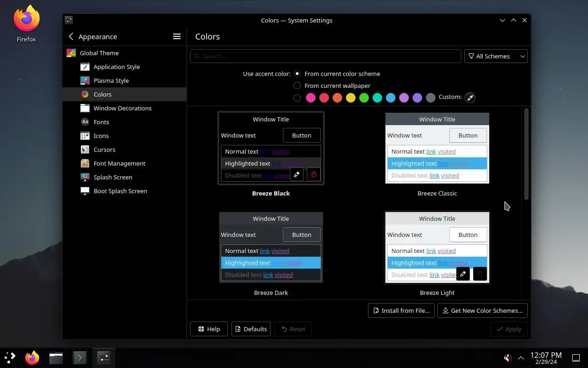Image resolution: width=588 pixels, height=368 pixels.
Task: Choose the pink accent color swatch
Action: (x=311, y=98)
